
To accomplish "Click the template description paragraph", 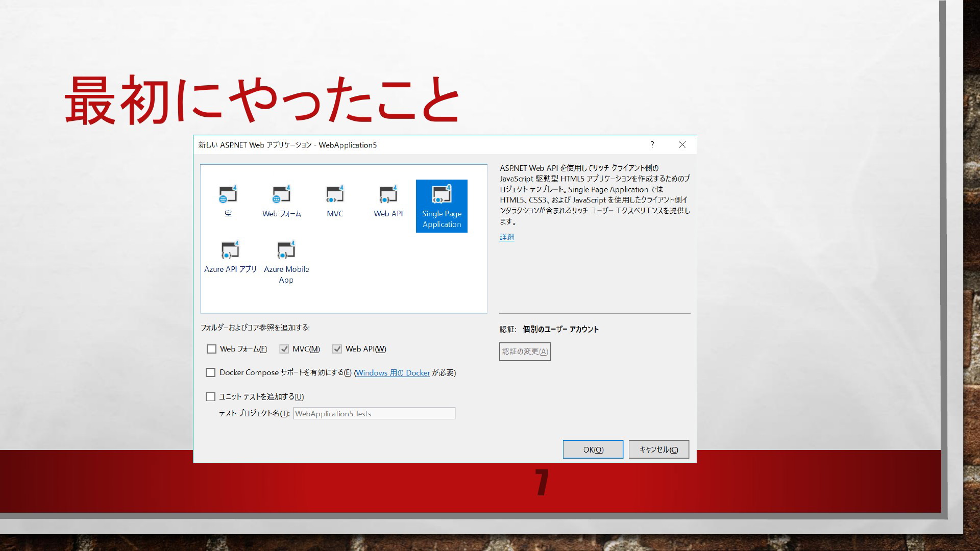I will 595,194.
